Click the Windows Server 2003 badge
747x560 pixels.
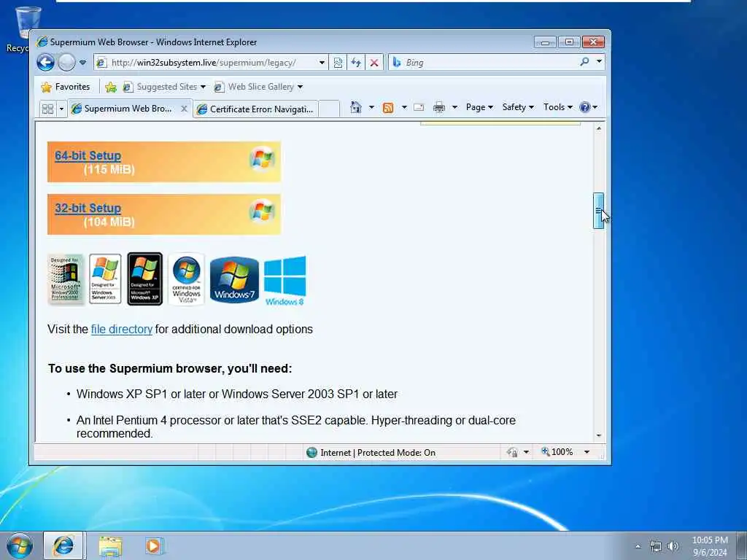click(x=105, y=279)
